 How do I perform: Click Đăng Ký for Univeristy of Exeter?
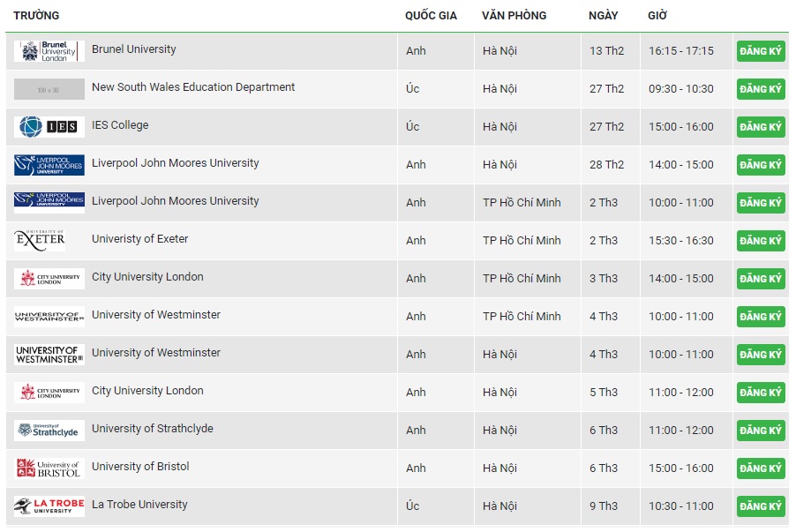(x=761, y=241)
